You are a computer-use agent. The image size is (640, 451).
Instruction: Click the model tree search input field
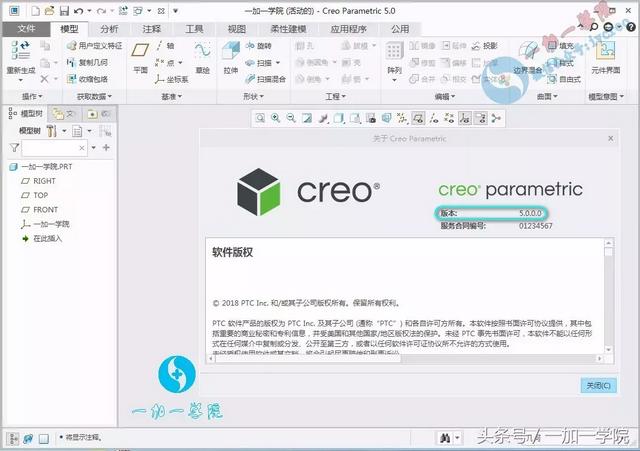[54, 147]
